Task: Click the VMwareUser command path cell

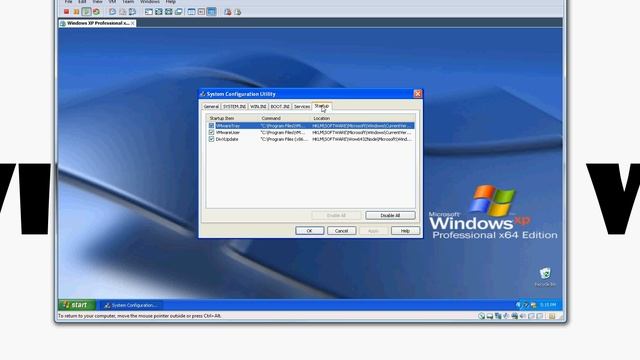Action: tap(283, 132)
